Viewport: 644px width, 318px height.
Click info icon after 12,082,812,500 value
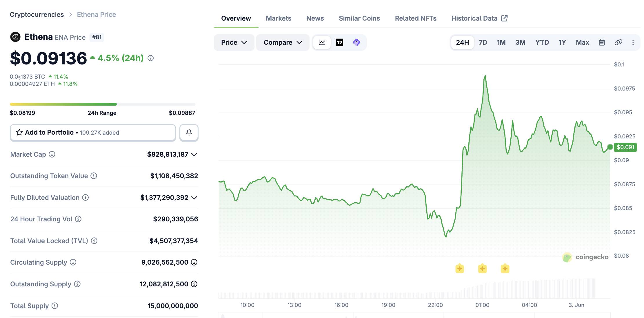click(194, 284)
